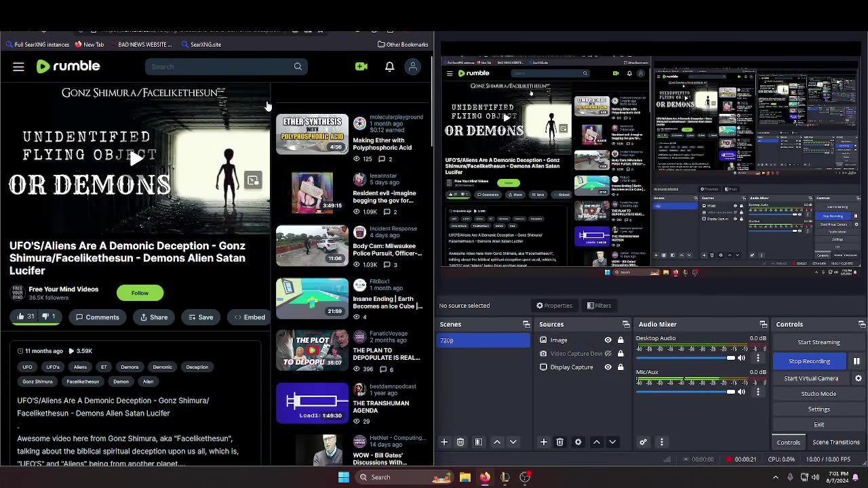Open Making Ether with Polyphosphoric Acid thumbnail
The image size is (868, 488).
click(312, 134)
